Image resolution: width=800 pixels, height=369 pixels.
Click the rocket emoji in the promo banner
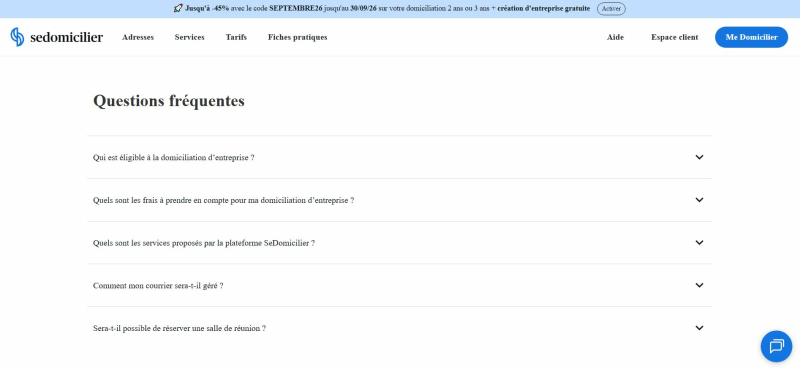click(x=178, y=8)
